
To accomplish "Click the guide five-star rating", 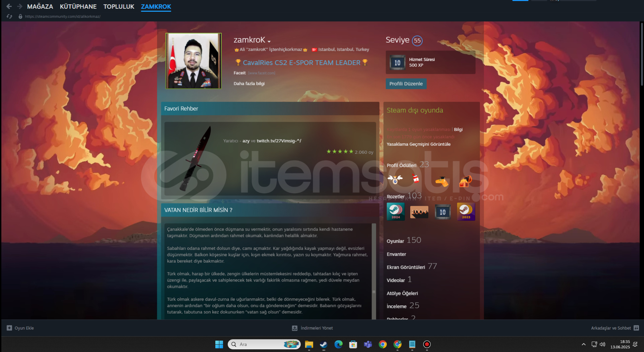I will (340, 152).
